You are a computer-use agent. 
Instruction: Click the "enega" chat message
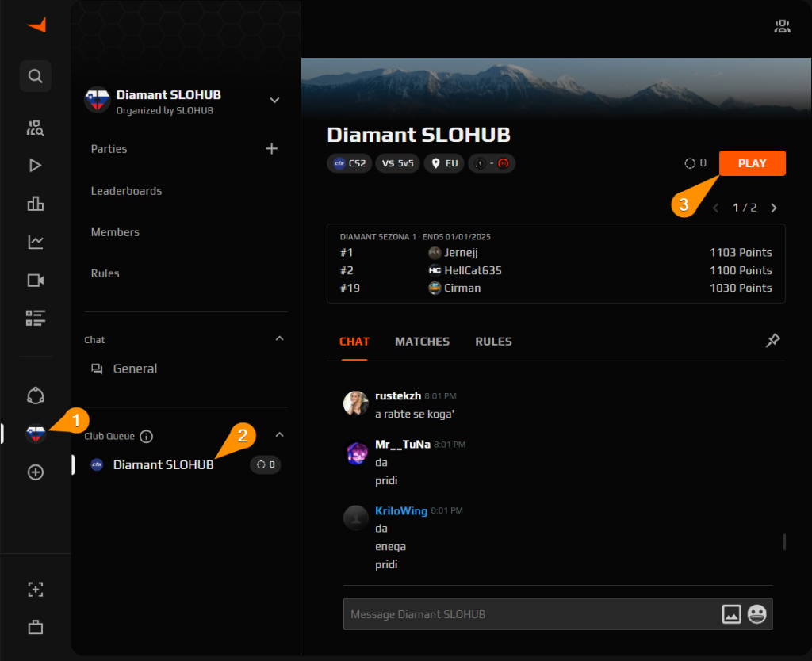pyautogui.click(x=390, y=547)
